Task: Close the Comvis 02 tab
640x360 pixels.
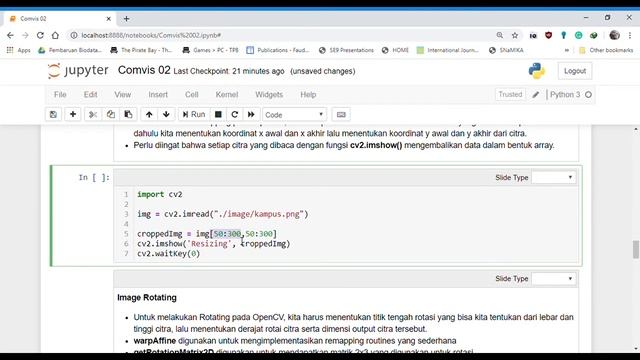Action: [109, 19]
